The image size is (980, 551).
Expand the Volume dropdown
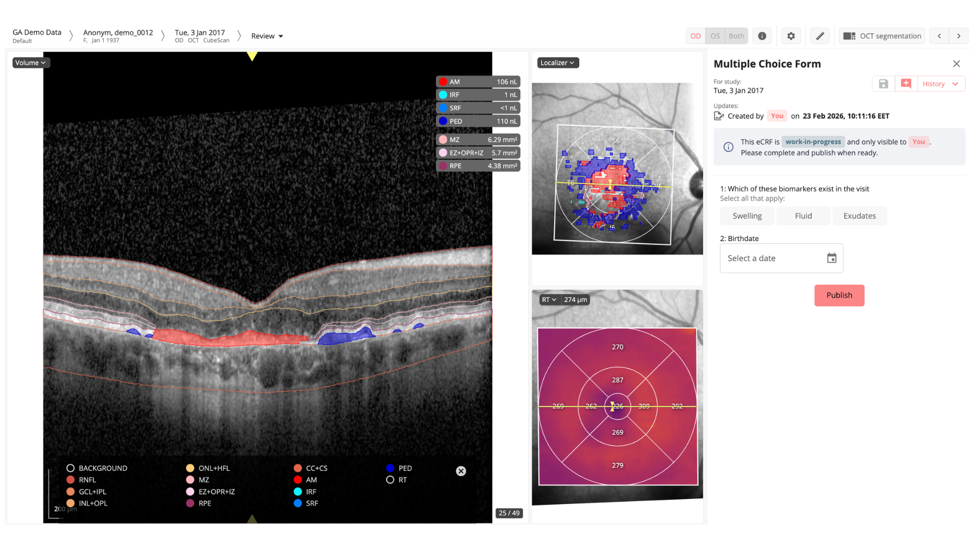31,63
